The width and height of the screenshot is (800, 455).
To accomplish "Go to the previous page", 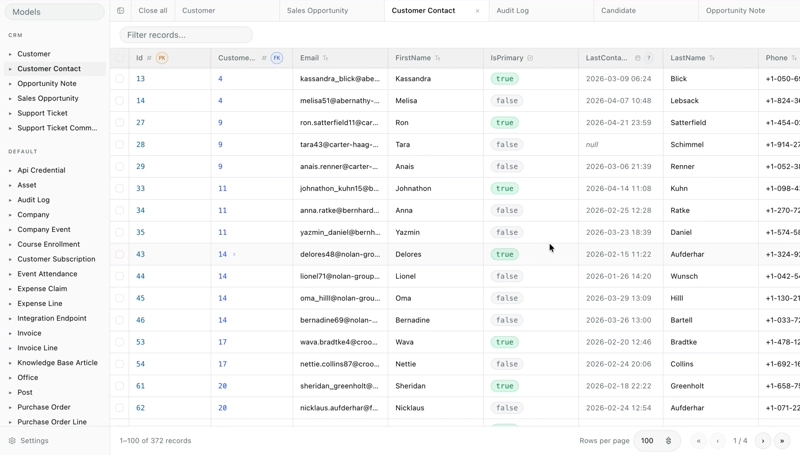I will [x=717, y=441].
